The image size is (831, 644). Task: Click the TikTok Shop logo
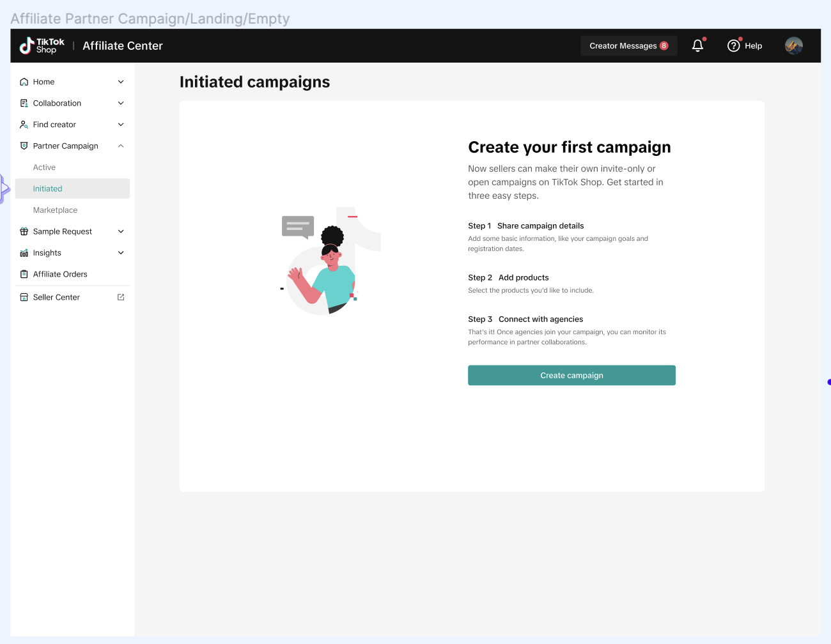pos(42,45)
